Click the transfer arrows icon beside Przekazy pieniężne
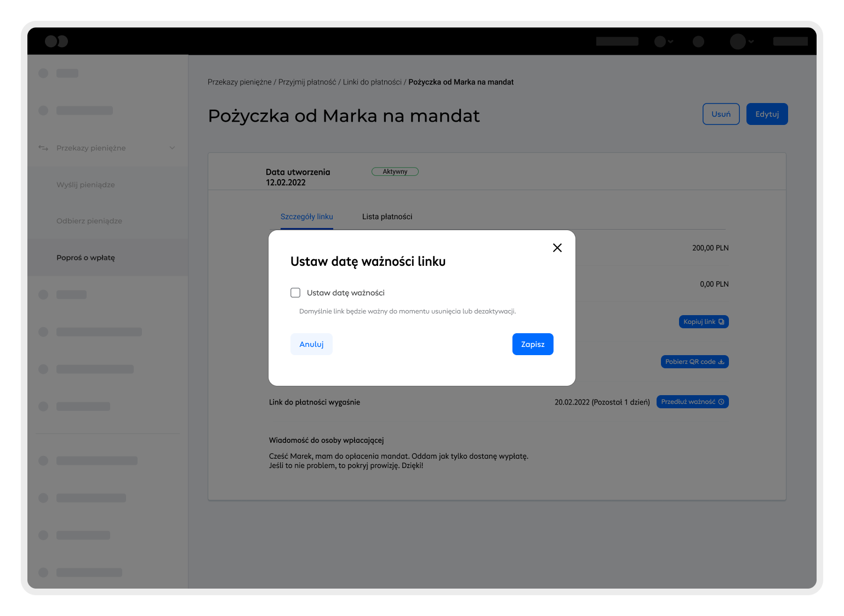 [43, 148]
